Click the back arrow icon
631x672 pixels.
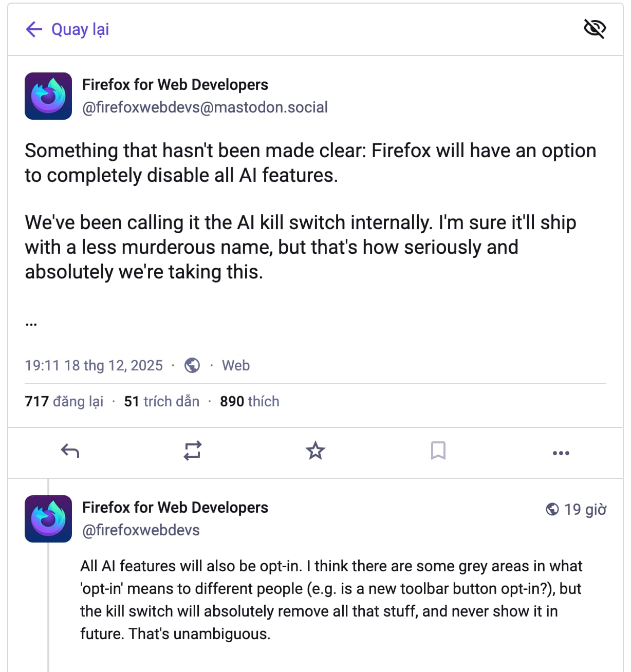(34, 29)
